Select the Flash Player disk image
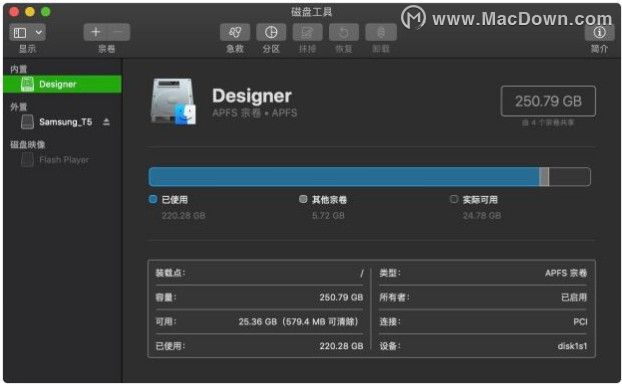The width and height of the screenshot is (622, 386). tap(63, 160)
